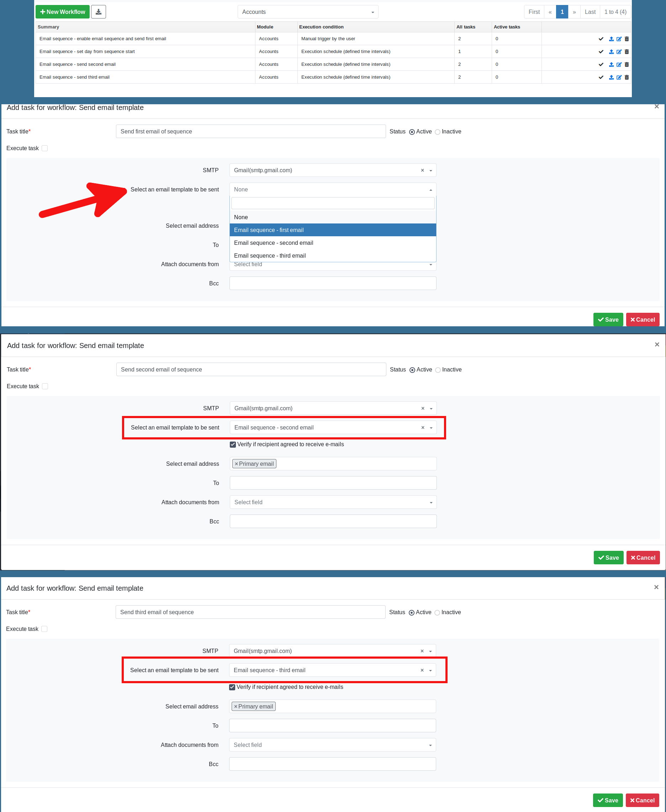Choose 'Email sequence - third email' list option
The image size is (666, 812).
(x=333, y=255)
